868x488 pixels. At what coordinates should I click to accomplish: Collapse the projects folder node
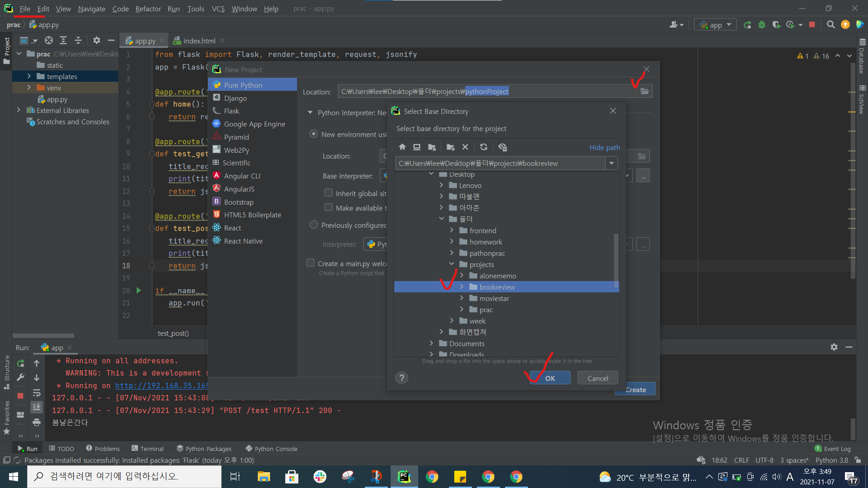(x=452, y=264)
